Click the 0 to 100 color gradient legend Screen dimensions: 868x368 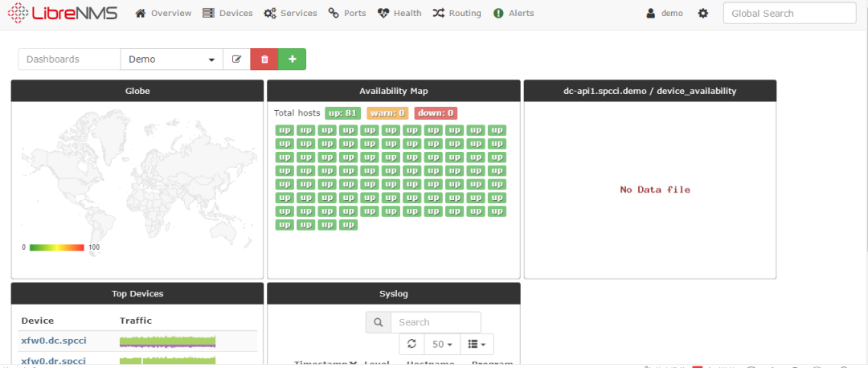[x=57, y=247]
